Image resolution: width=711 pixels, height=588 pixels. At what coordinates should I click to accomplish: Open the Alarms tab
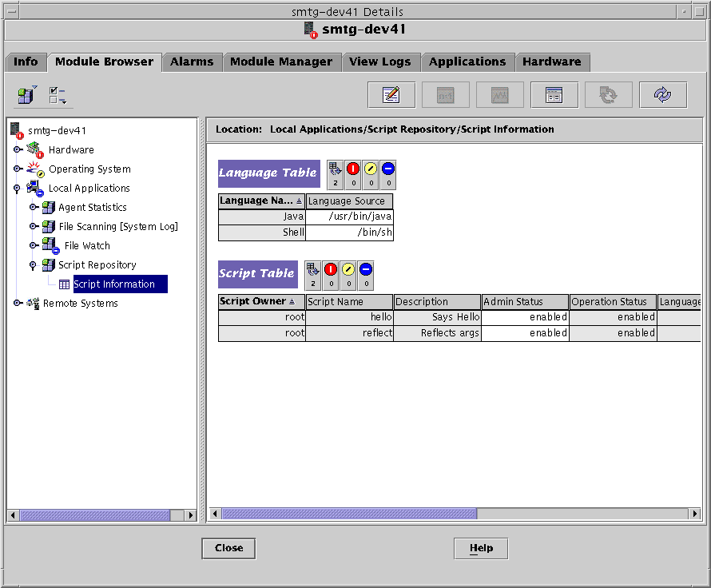coord(192,62)
